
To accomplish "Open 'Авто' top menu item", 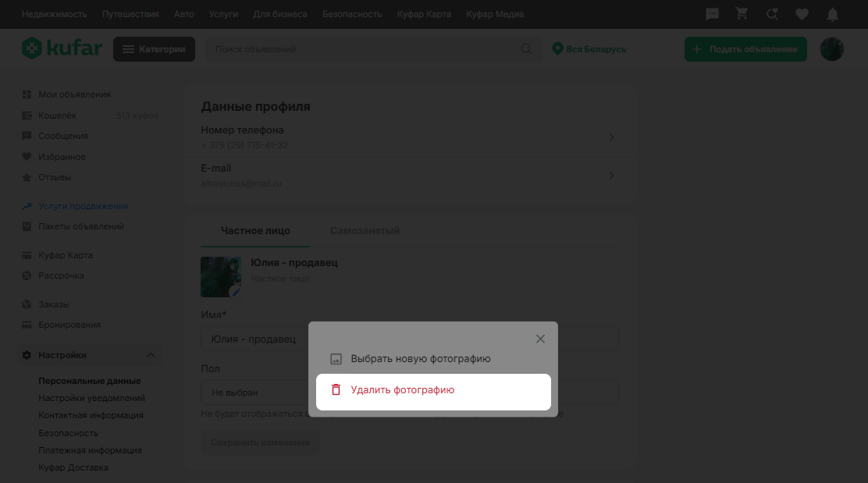I will (183, 14).
